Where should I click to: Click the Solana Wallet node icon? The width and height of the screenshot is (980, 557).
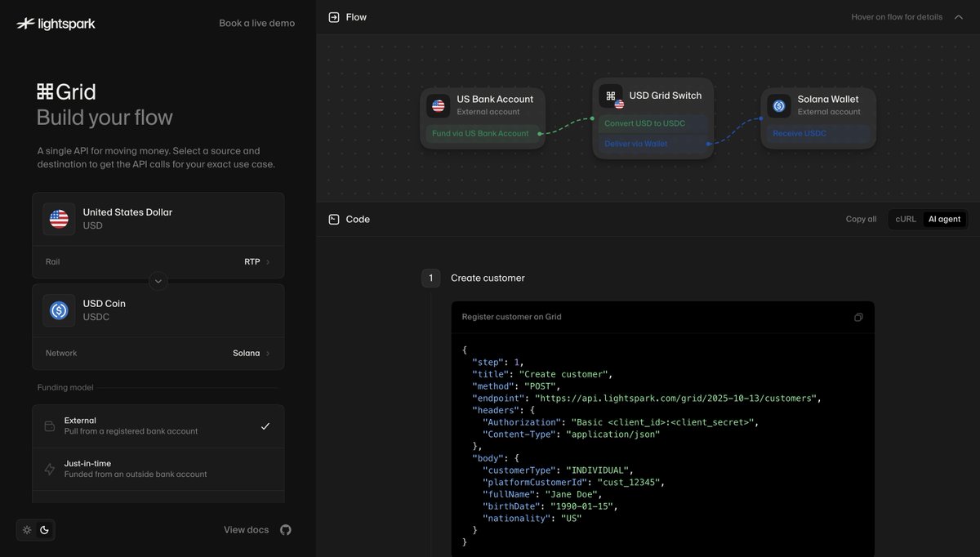(779, 105)
